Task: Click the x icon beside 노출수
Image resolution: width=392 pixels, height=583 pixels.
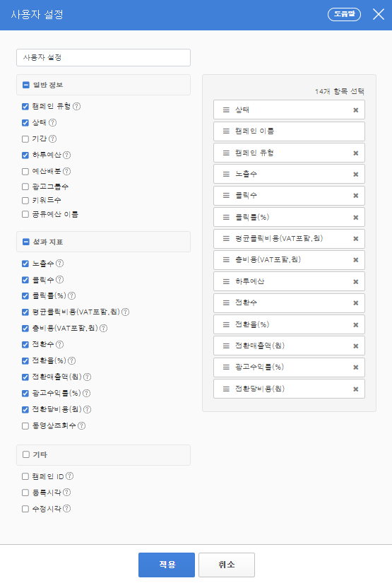Action: (x=355, y=175)
